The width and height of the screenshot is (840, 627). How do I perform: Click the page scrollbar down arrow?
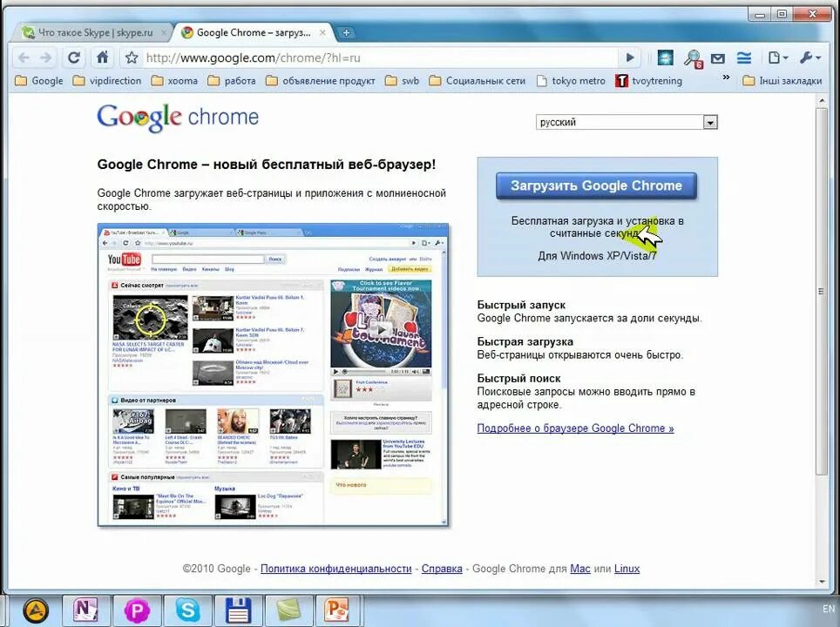click(822, 582)
